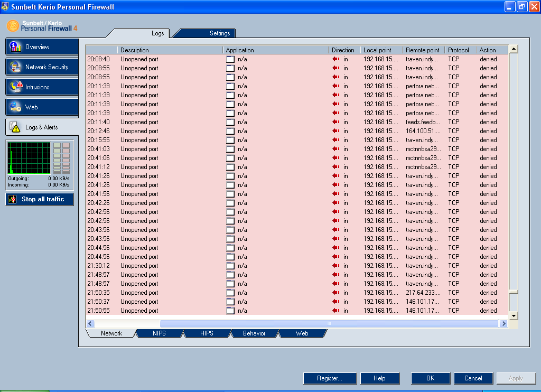Click the Help button
Viewport: 541px width, 392px height.
click(379, 378)
